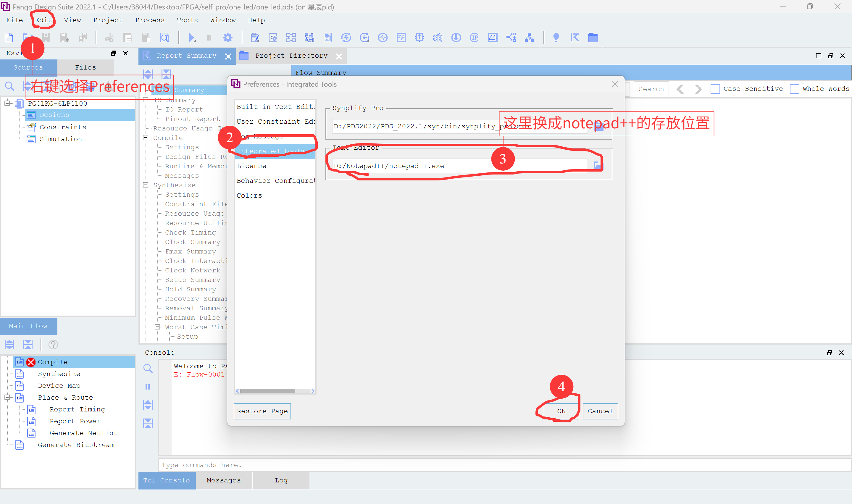Switch to the Messages console tab
The width and height of the screenshot is (852, 504).
[x=223, y=480]
